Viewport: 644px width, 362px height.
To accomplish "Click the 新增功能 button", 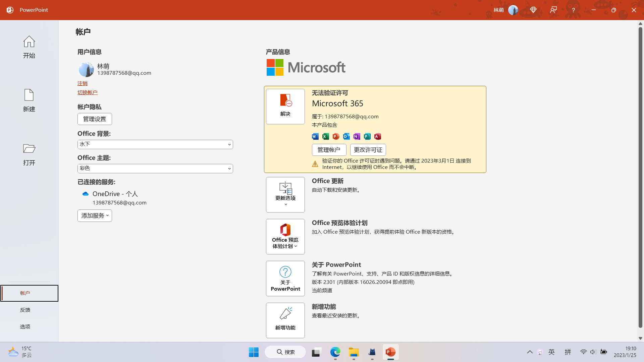I will click(x=285, y=320).
